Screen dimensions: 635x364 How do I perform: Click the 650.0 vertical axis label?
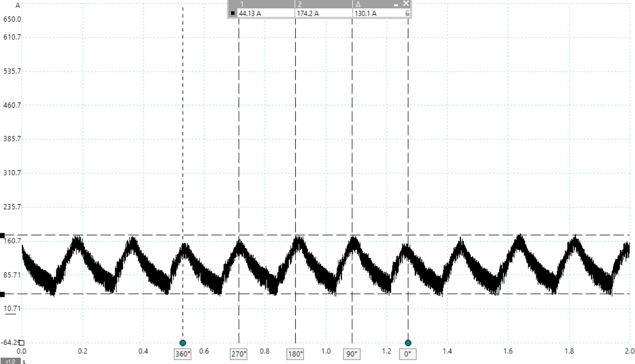tap(12, 19)
